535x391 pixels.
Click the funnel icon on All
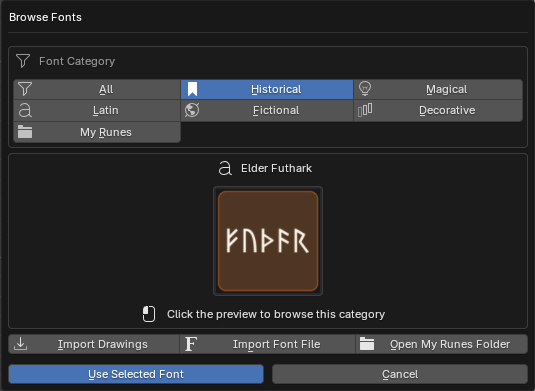[25, 89]
